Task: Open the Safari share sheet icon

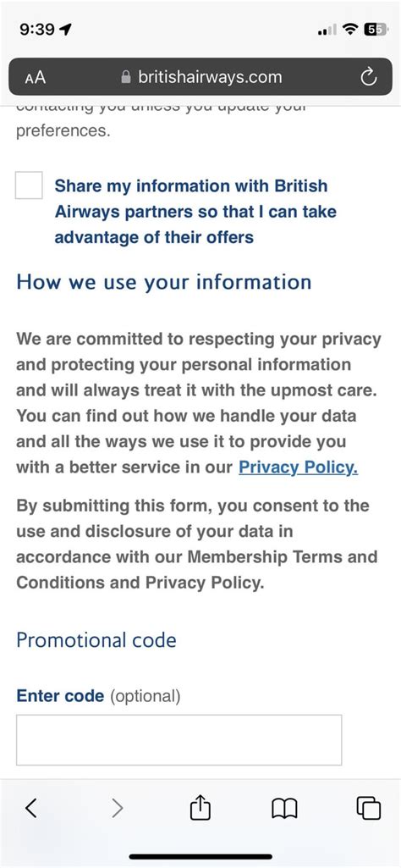Action: (x=200, y=807)
